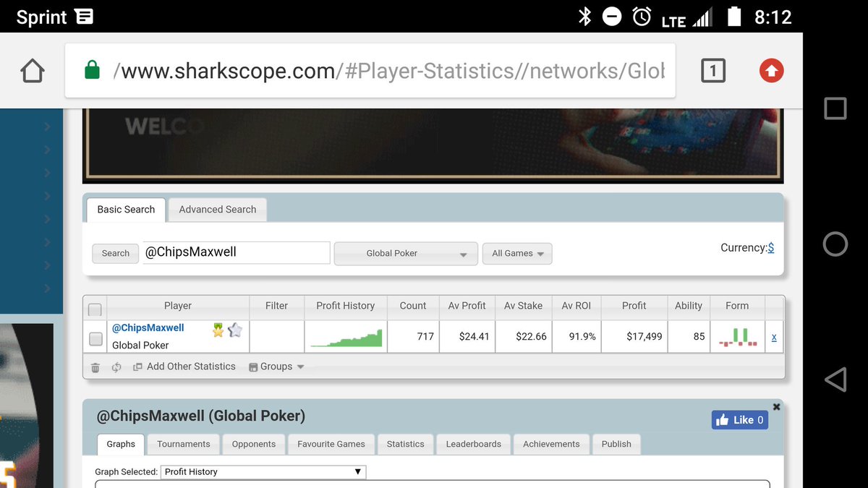Click the x remove link in player row
Screen dimensions: 868x488
774,337
